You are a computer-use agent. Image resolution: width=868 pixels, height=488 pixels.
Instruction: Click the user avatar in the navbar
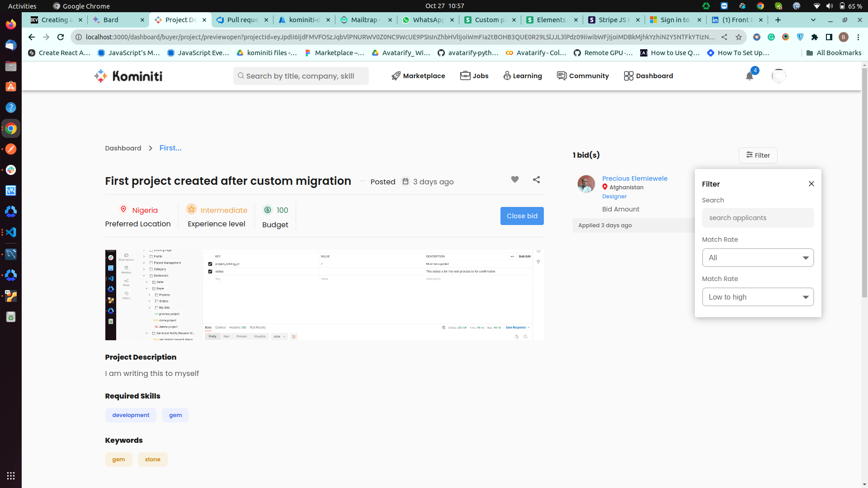(778, 76)
